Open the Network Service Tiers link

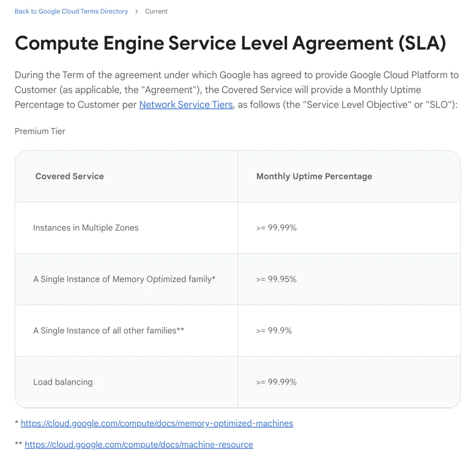click(x=186, y=105)
